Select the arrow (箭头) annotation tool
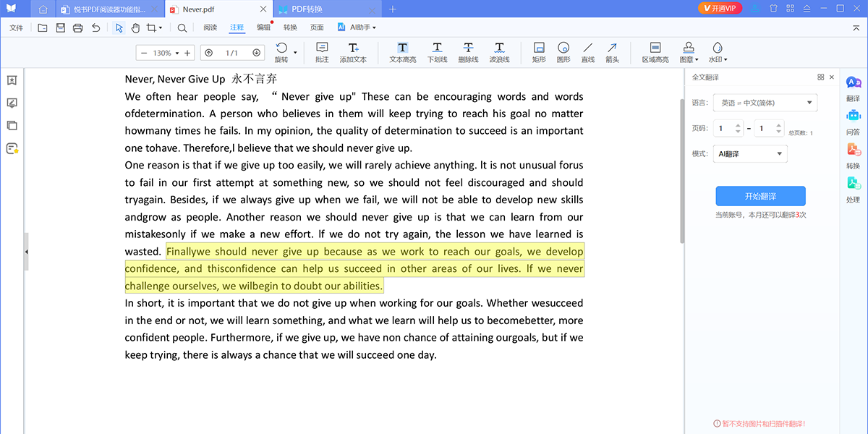Viewport: 868px width, 434px height. [x=611, y=51]
